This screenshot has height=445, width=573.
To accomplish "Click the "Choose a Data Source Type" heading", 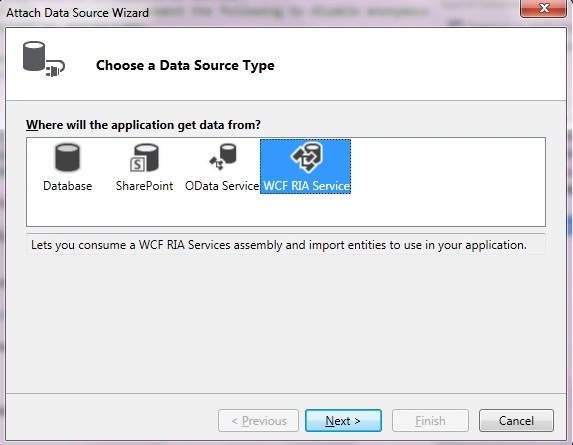I will [x=185, y=65].
